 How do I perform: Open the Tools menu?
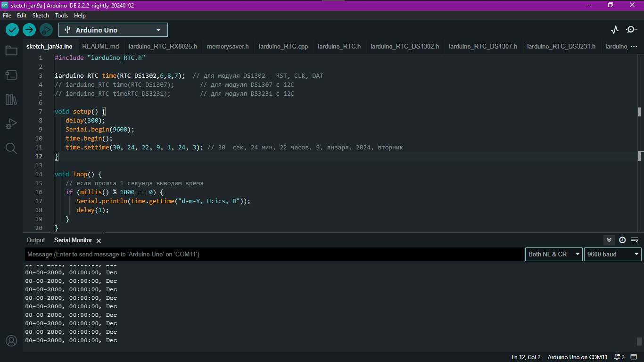61,16
